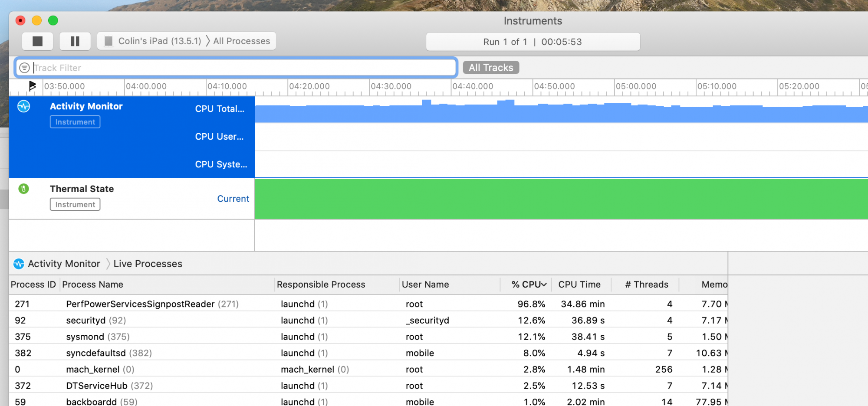This screenshot has width=868, height=406.
Task: Click the green thermal state bar
Action: [561, 199]
